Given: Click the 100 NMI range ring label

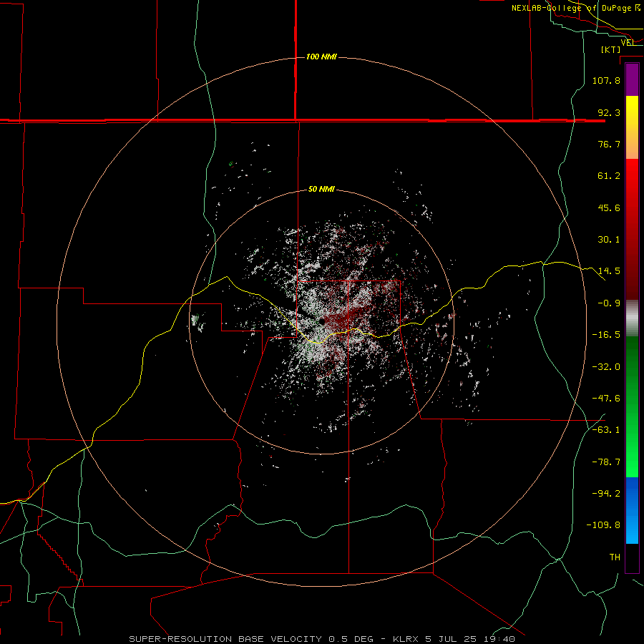Looking at the screenshot, I should [x=321, y=57].
